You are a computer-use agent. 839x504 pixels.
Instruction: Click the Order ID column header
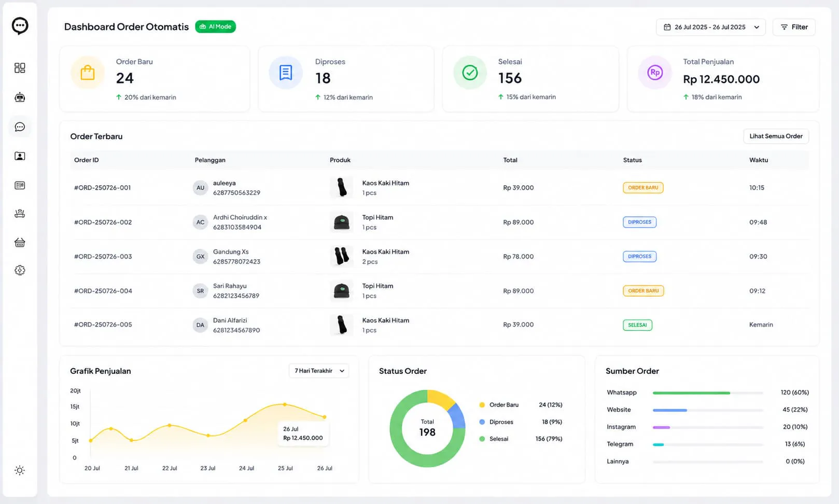pyautogui.click(x=87, y=160)
